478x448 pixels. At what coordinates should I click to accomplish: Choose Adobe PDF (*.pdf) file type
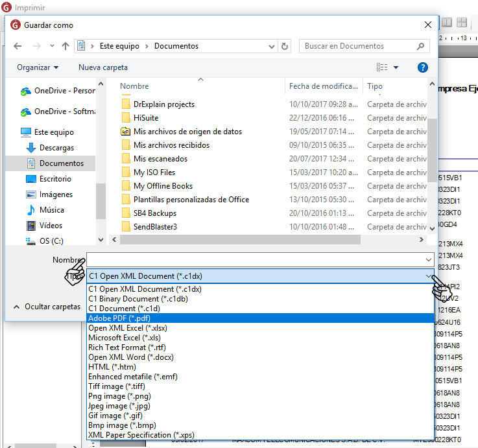click(117, 318)
